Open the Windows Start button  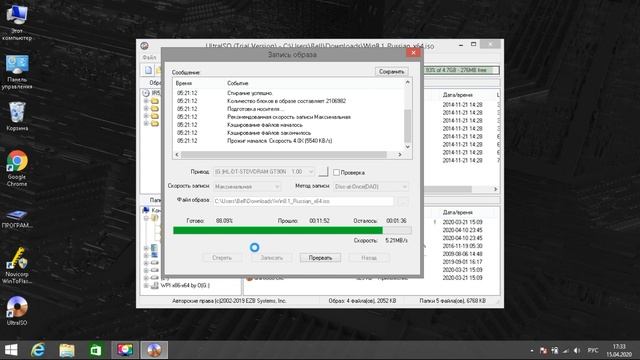[x=11, y=350]
